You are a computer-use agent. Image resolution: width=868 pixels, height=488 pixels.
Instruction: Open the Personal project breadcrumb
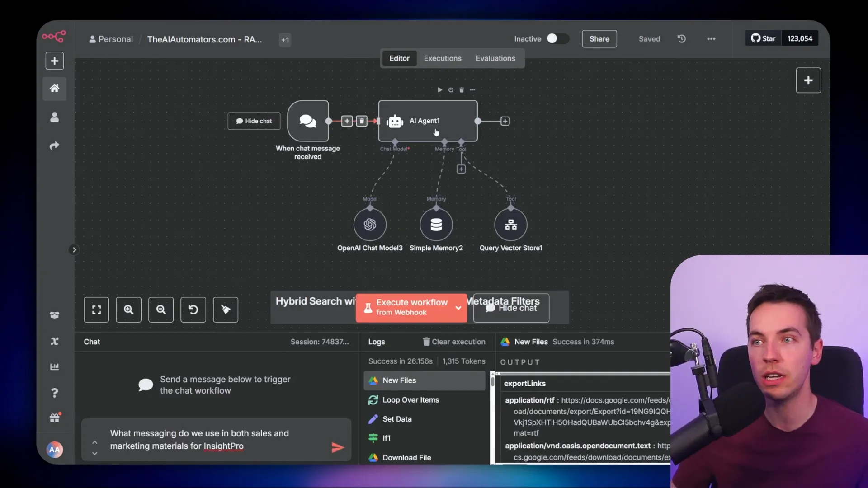tap(111, 39)
